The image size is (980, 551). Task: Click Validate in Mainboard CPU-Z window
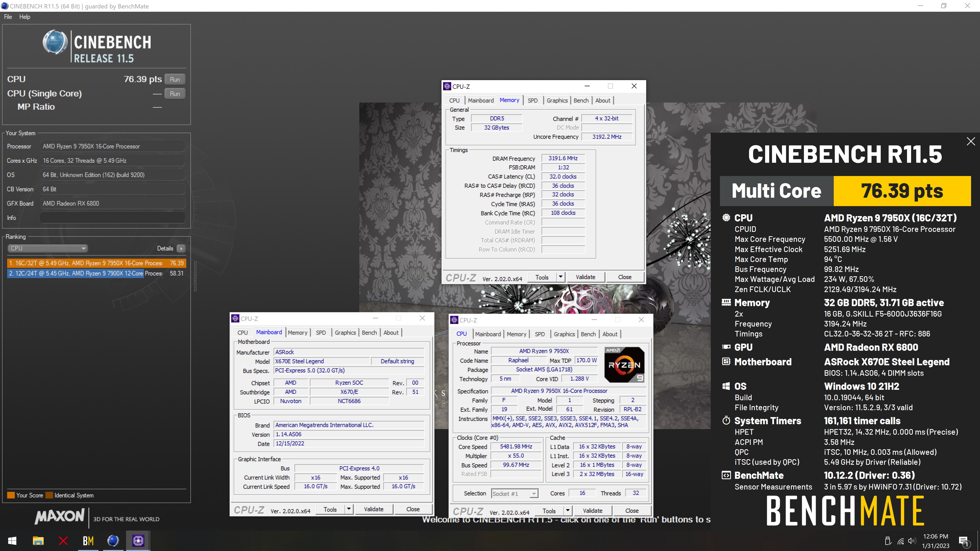click(374, 509)
